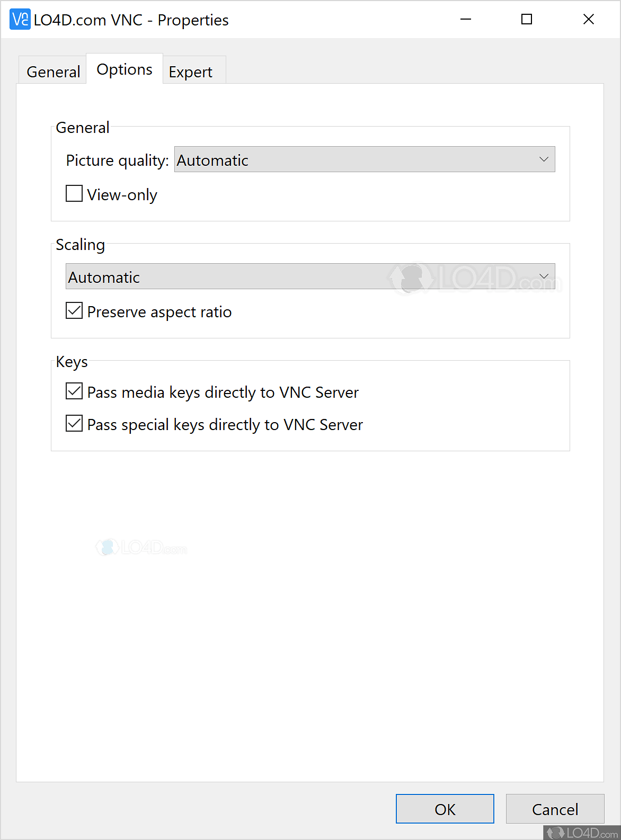The width and height of the screenshot is (621, 840).
Task: Select the Automatic value under Scaling
Action: coord(265,276)
